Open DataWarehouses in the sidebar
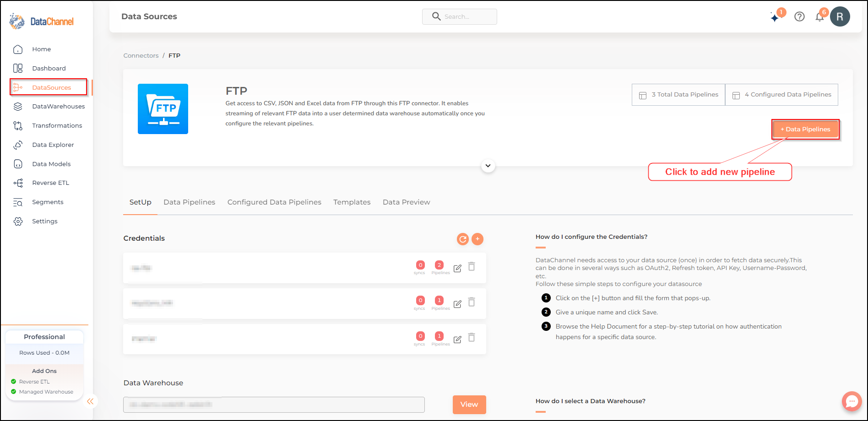 pyautogui.click(x=59, y=106)
